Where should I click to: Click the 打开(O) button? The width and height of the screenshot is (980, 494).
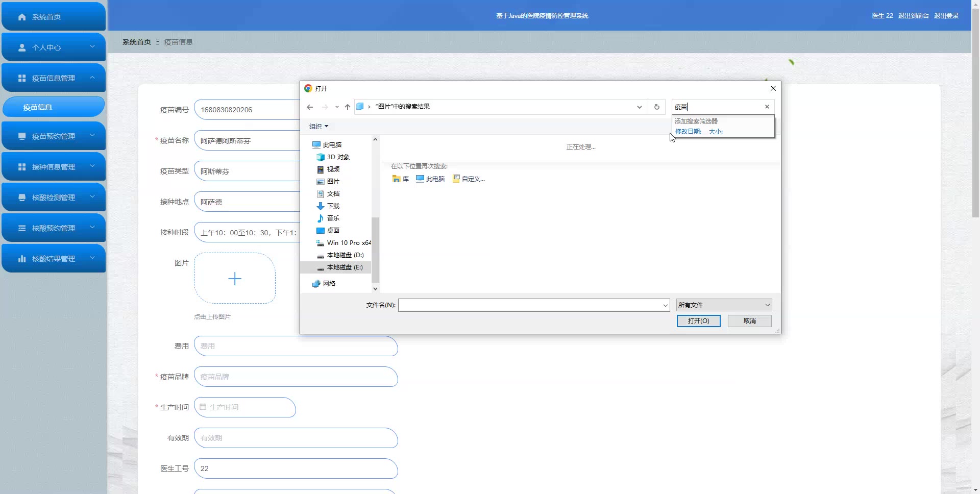tap(698, 321)
